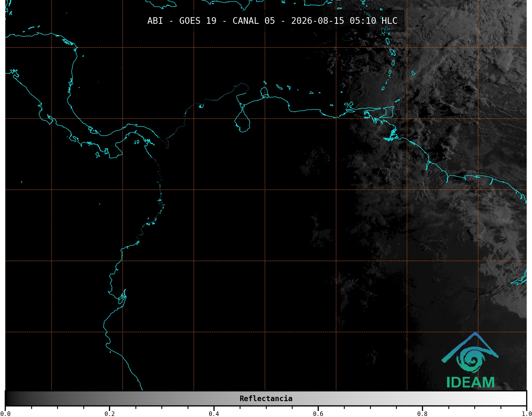Click the '0.0' colorbar tick label

pos(5,414)
